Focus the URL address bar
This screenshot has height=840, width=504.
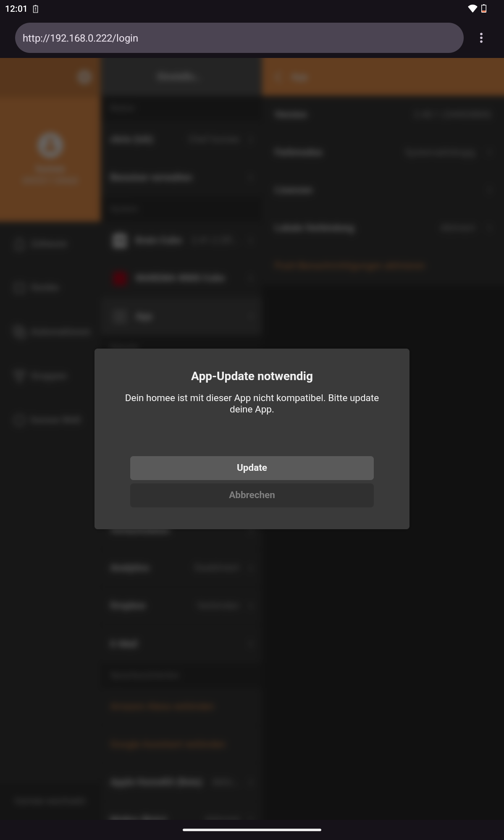(x=239, y=38)
